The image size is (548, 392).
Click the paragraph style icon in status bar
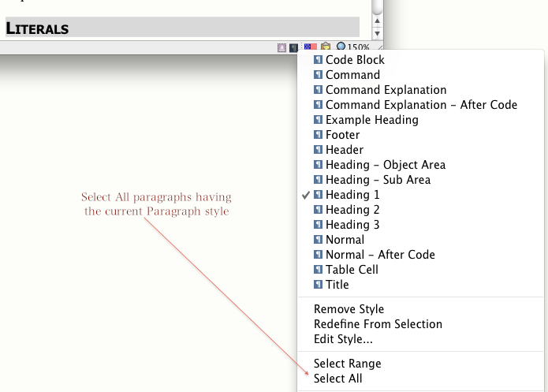pos(293,48)
